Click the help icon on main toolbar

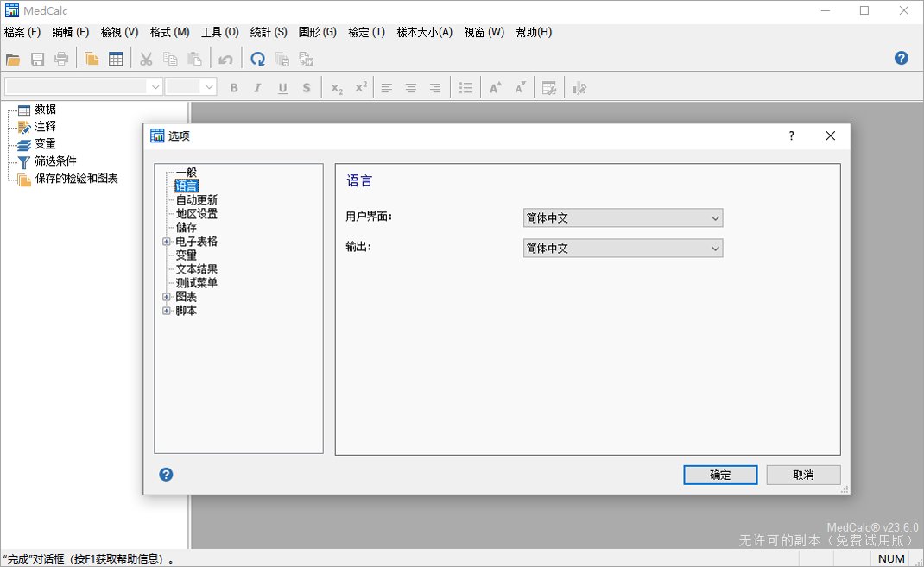click(x=901, y=58)
